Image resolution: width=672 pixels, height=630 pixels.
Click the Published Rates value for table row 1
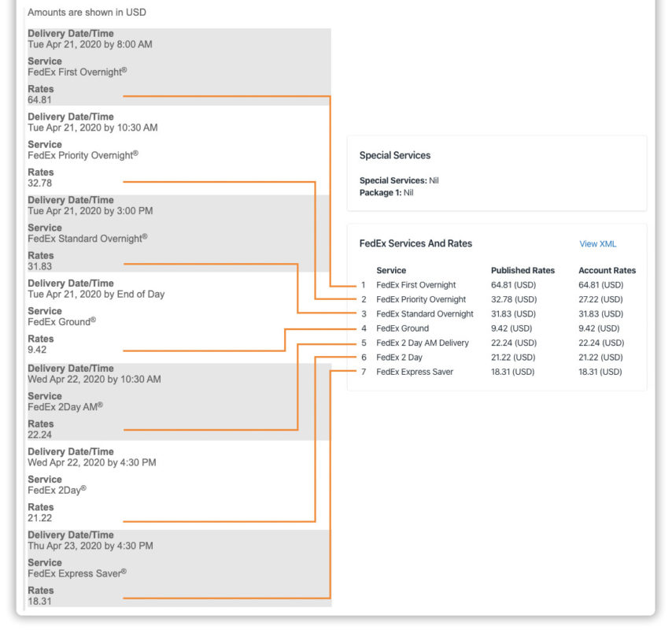coord(513,285)
